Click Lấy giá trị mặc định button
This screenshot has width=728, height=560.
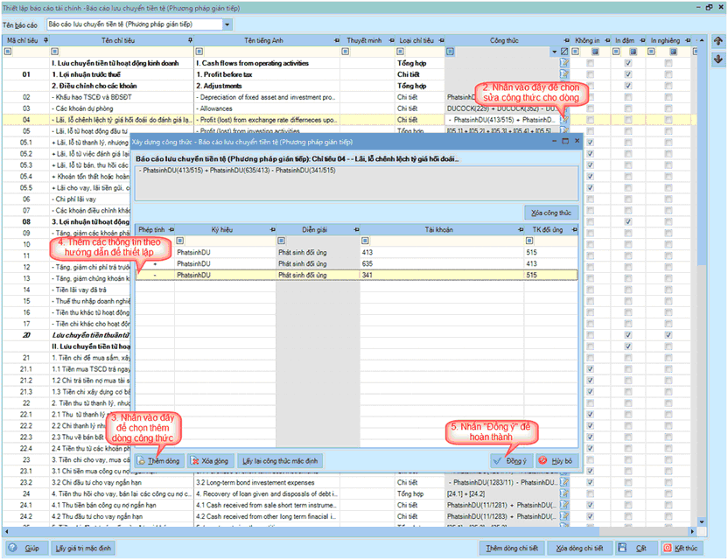click(82, 549)
